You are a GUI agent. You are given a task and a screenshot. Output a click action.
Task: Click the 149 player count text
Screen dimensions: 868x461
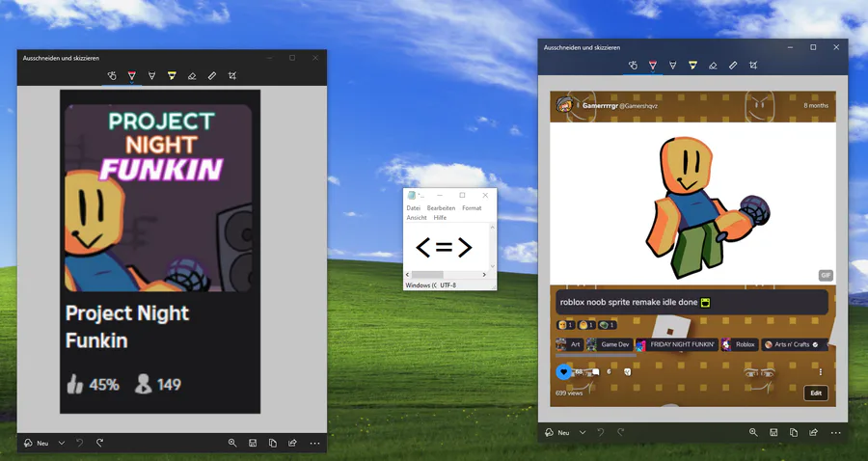tap(169, 385)
